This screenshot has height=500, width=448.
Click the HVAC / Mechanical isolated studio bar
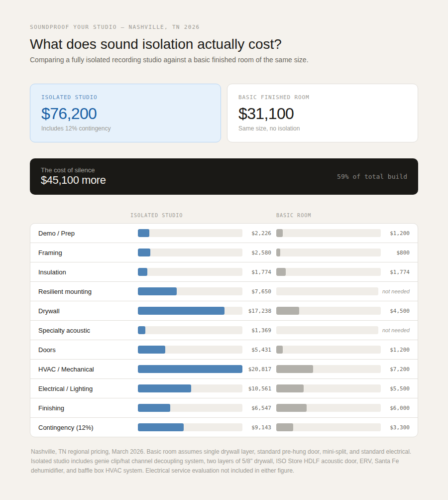point(190,369)
